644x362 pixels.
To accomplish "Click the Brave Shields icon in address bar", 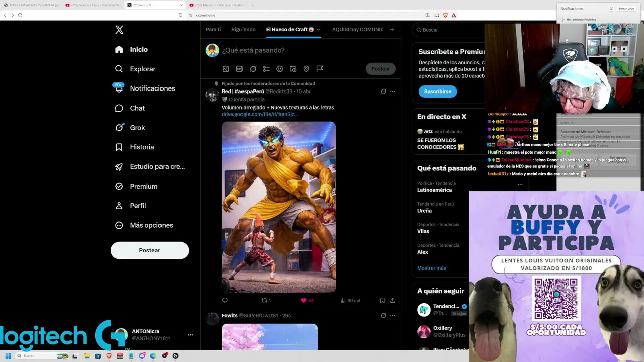I will coord(445,15).
